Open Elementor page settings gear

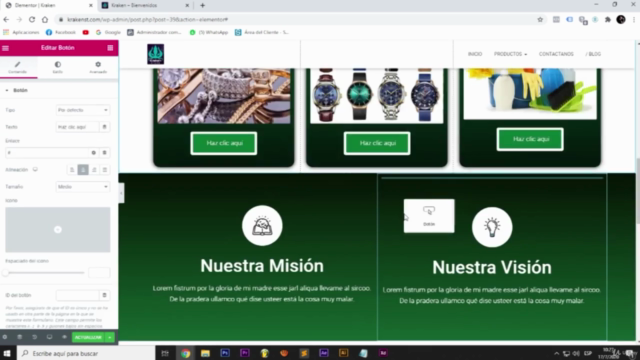(x=5, y=337)
